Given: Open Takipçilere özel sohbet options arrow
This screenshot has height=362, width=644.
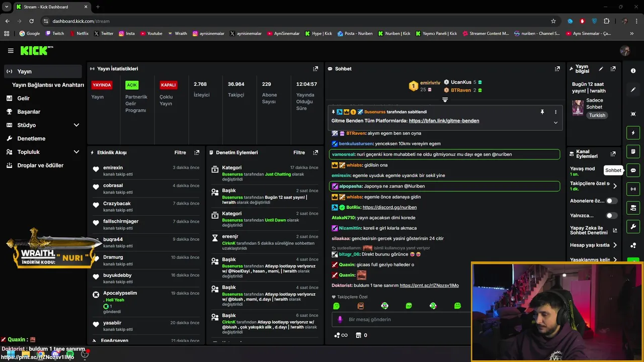Looking at the screenshot, I should tap(615, 186).
